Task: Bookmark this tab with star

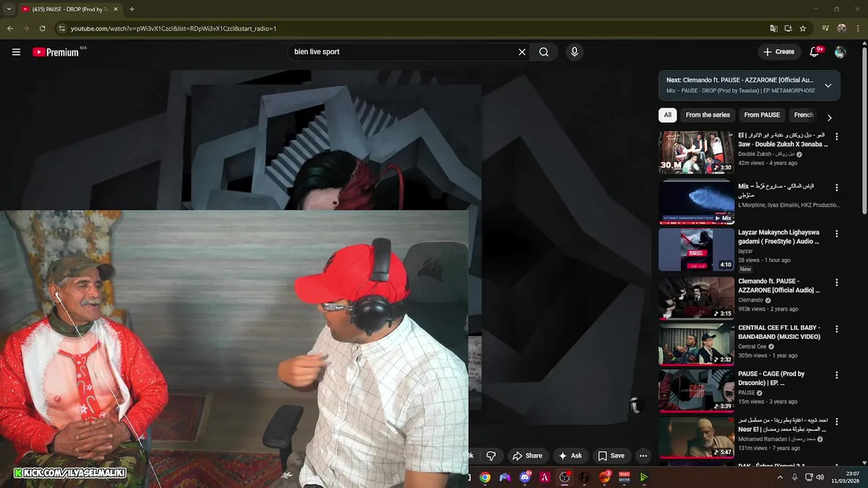Action: (803, 28)
